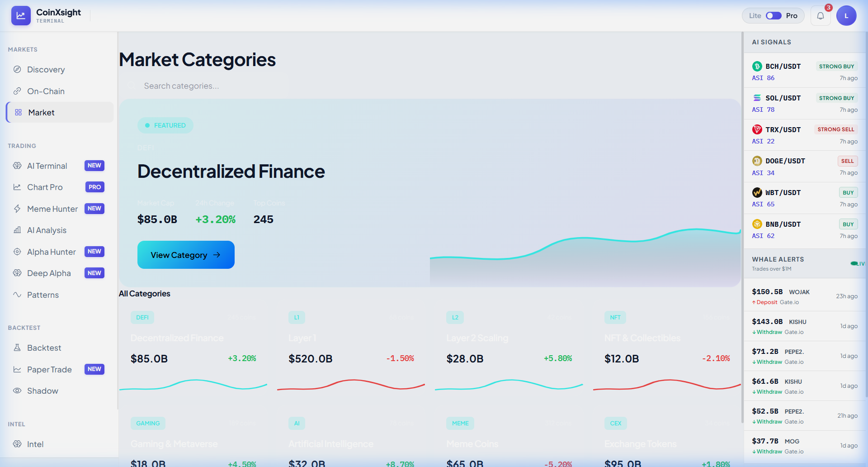Click the AI Terminal brain icon
The width and height of the screenshot is (868, 467).
pyautogui.click(x=17, y=166)
